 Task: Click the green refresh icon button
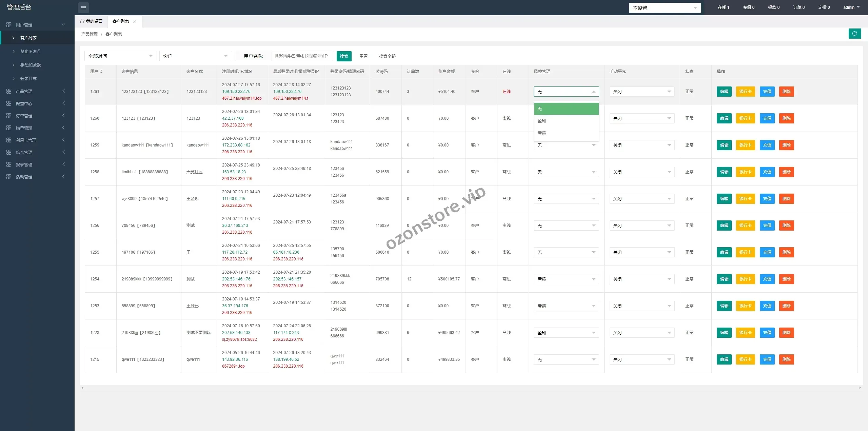(854, 34)
